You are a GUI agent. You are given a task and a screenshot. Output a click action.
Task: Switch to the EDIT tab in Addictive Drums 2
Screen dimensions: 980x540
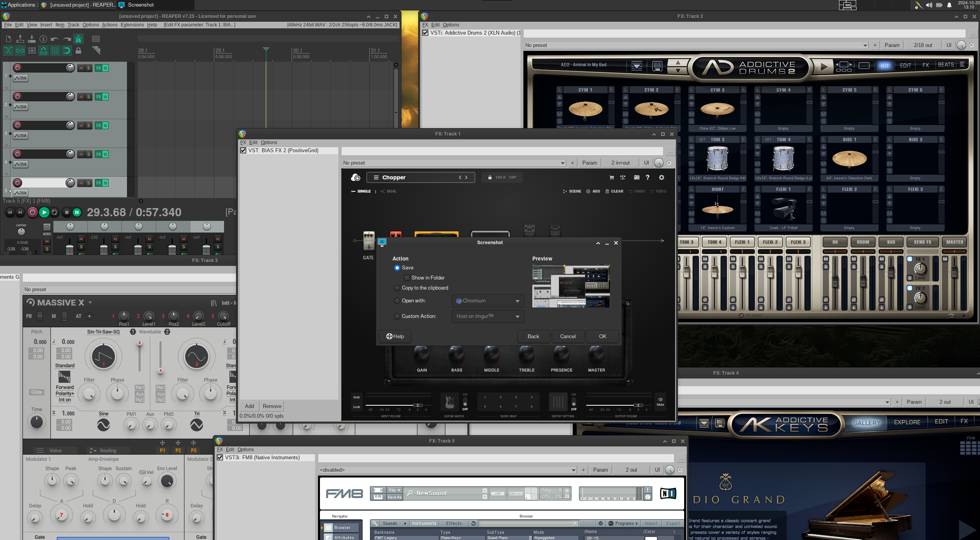[x=905, y=66]
